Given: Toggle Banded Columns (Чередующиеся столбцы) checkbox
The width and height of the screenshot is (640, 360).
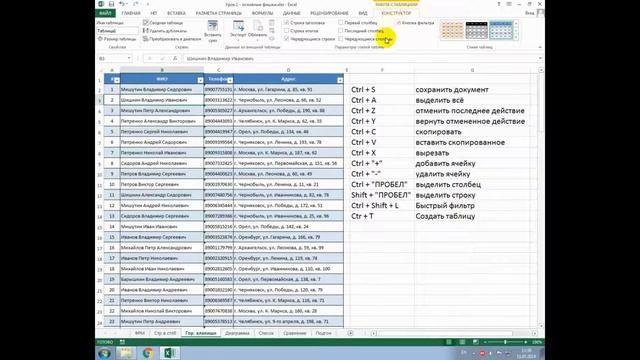Looking at the screenshot, I should tap(340, 39).
